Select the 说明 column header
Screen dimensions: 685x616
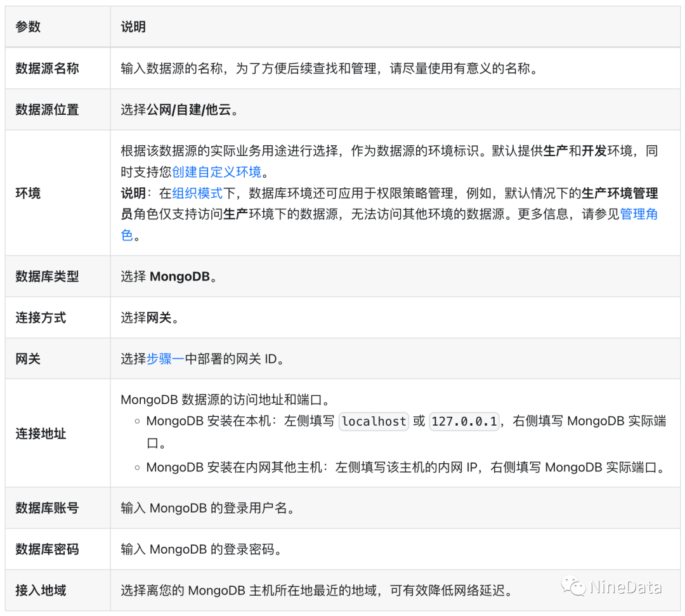[x=133, y=27]
